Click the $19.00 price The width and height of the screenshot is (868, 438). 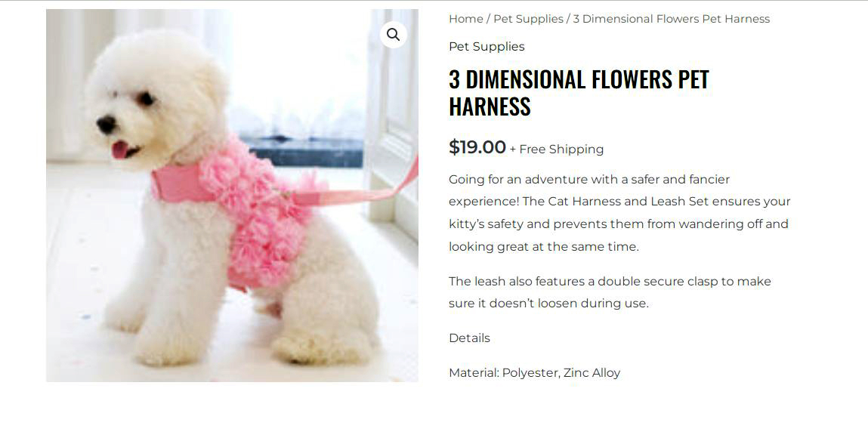(x=477, y=147)
